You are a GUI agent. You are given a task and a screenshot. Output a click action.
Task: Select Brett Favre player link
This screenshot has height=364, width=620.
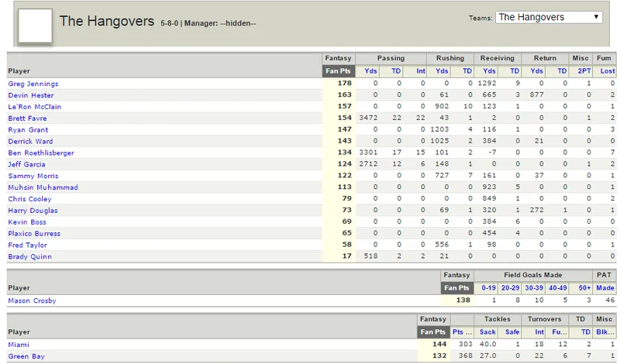pos(27,118)
